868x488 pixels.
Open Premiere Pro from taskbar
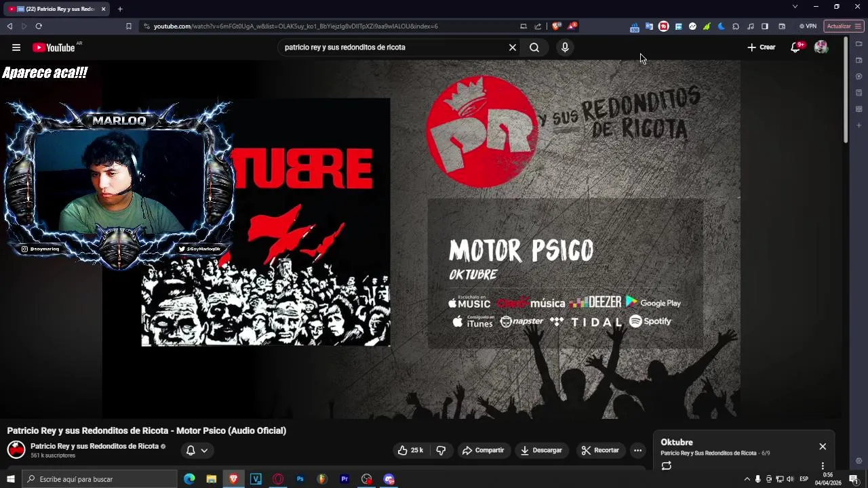tap(344, 479)
